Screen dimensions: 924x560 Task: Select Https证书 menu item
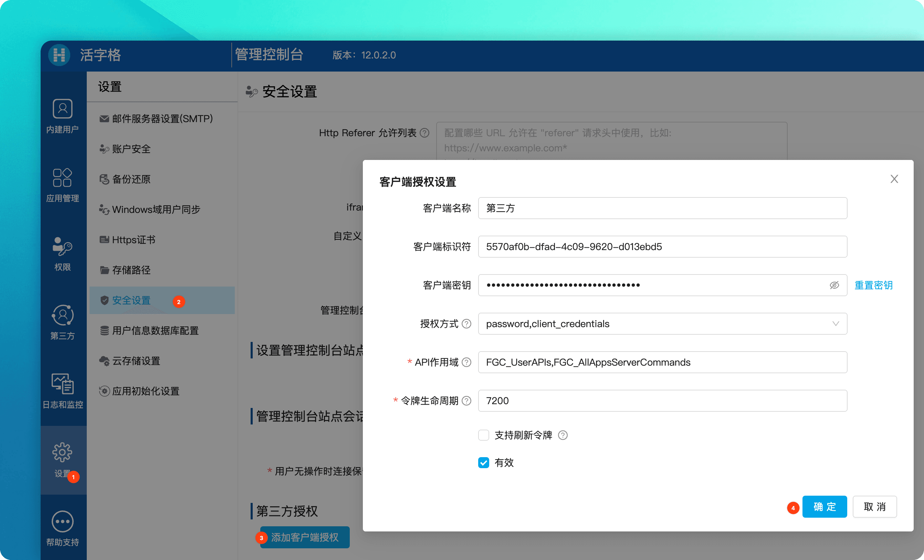(162, 240)
